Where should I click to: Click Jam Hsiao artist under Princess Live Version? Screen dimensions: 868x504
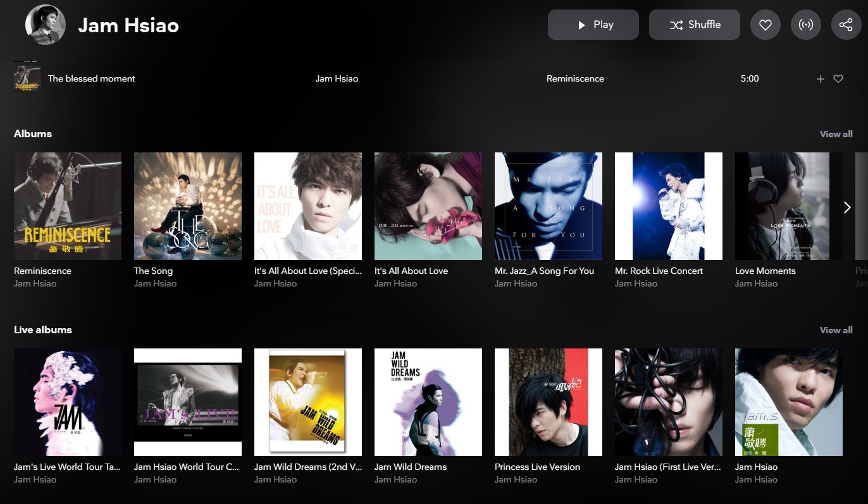click(516, 479)
